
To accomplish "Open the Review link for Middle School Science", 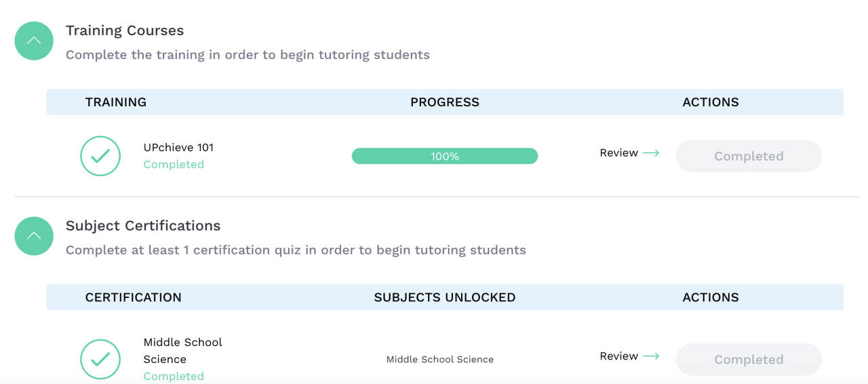I will point(618,356).
